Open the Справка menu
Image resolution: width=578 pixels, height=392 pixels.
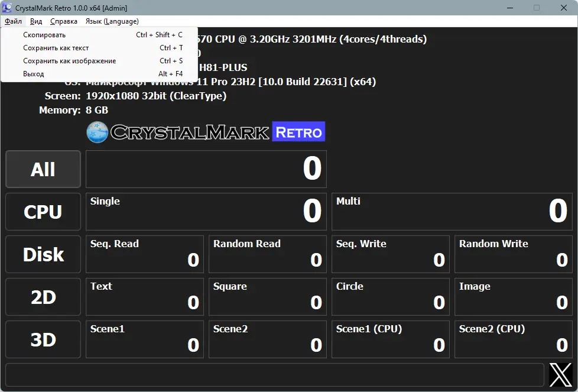click(x=63, y=21)
